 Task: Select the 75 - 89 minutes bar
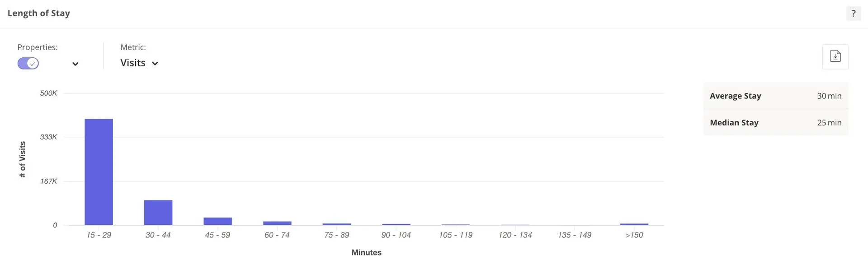[337, 224]
